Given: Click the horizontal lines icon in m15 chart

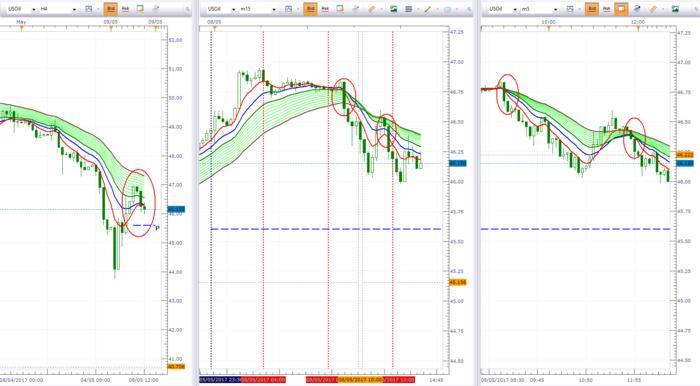Looking at the screenshot, I should [x=408, y=9].
